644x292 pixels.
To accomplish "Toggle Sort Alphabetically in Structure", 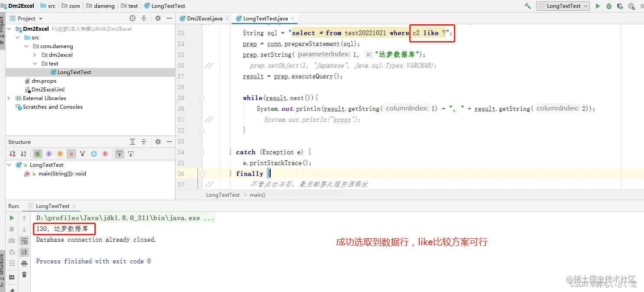I will (x=23, y=153).
